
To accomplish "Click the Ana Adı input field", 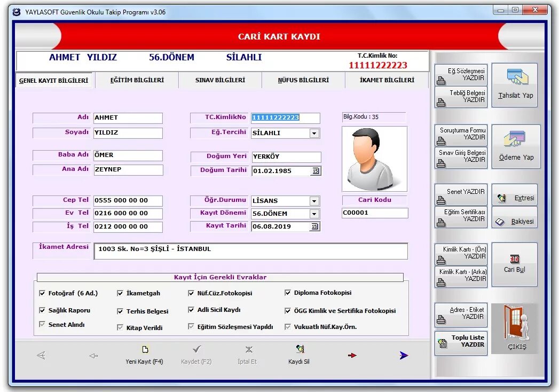I will click(128, 170).
